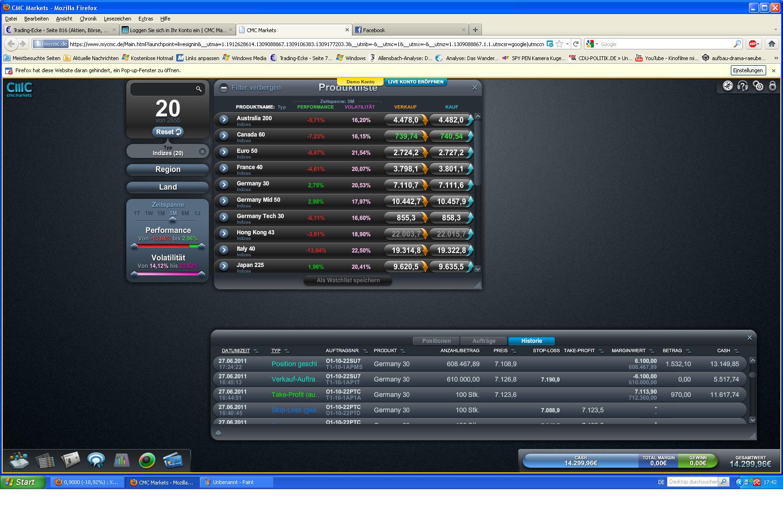Click Als Watchlist speichern button
The image size is (783, 532).
pyautogui.click(x=348, y=280)
